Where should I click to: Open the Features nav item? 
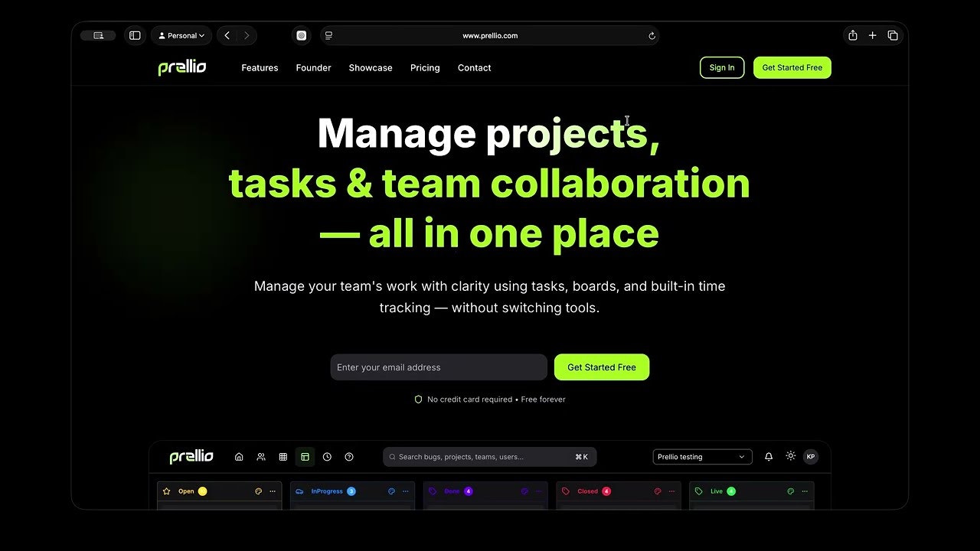coord(260,67)
